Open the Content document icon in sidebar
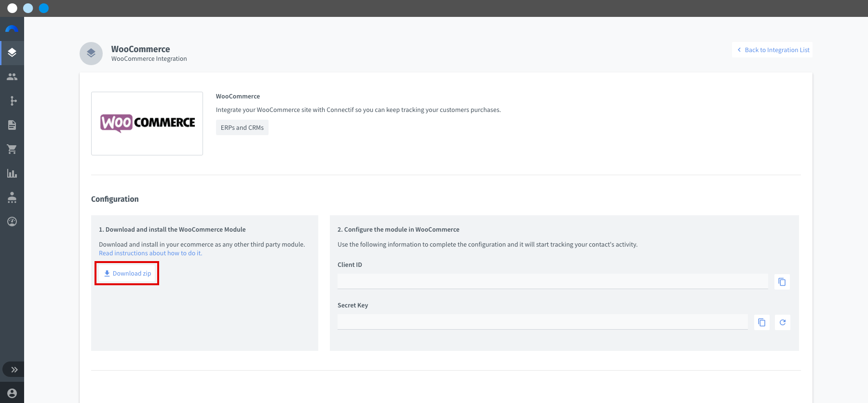868x403 pixels. coord(12,125)
